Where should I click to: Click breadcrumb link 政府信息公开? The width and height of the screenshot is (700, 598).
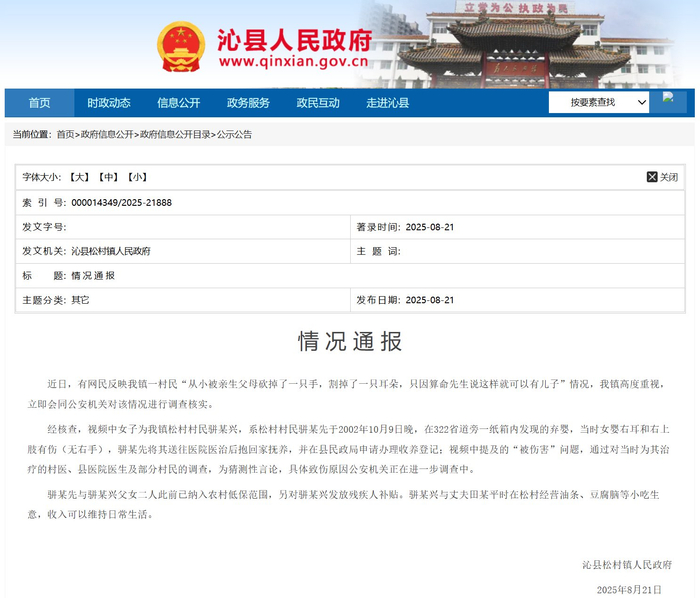(x=107, y=134)
